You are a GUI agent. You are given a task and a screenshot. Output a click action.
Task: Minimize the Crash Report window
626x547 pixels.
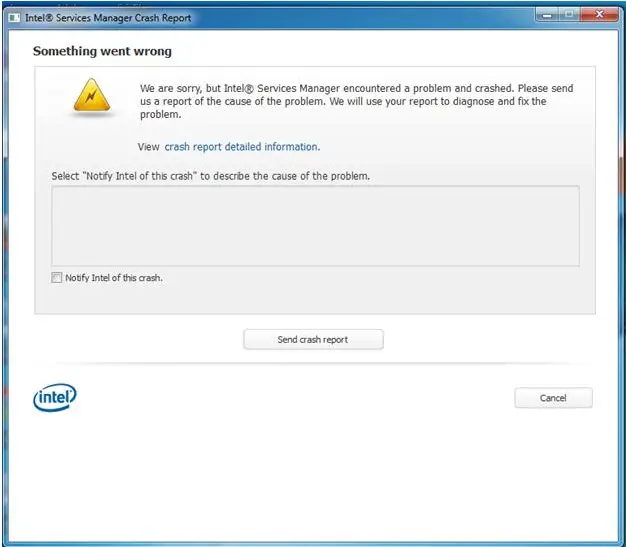pos(547,15)
